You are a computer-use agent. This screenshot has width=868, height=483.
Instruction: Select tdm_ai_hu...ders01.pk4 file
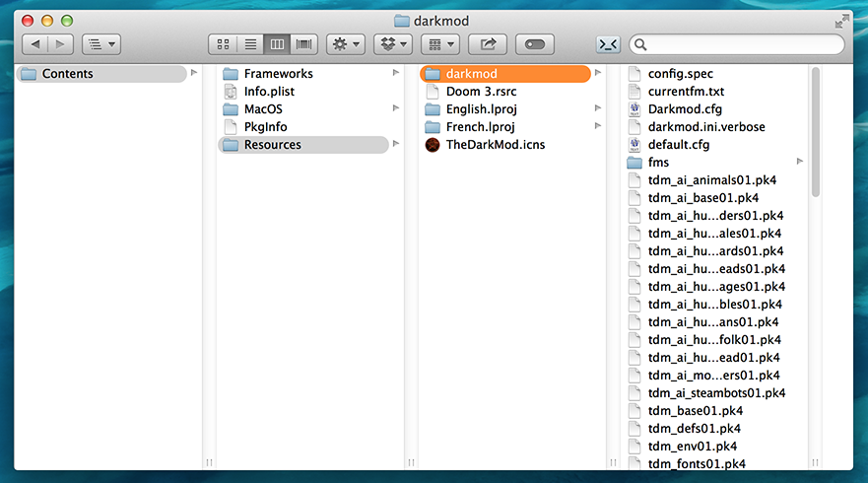pyautogui.click(x=717, y=216)
